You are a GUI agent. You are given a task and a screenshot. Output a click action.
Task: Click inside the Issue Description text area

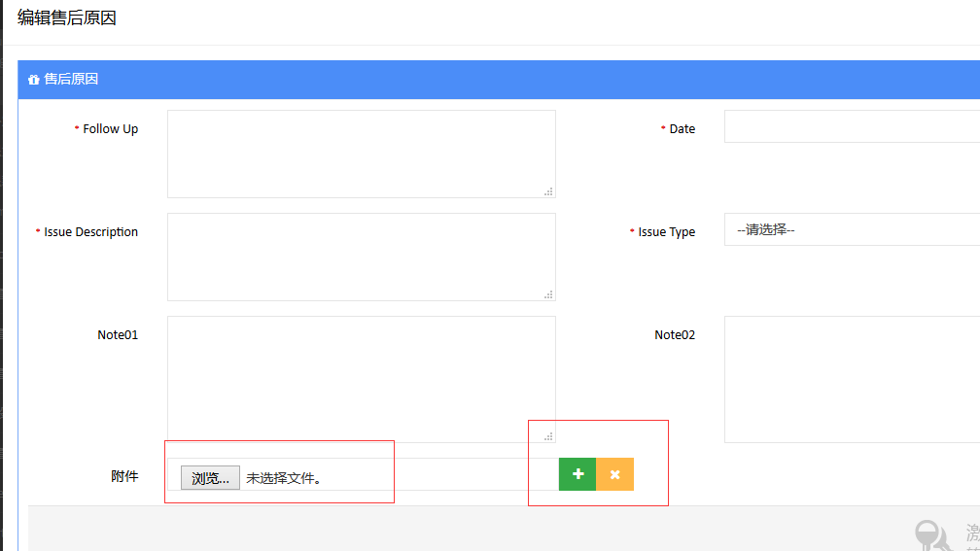pos(362,257)
